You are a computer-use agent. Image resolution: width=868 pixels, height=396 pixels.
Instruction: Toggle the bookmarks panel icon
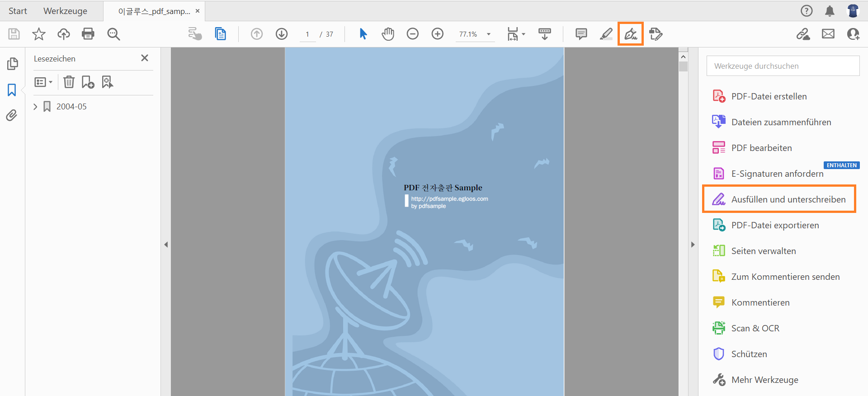[x=12, y=90]
